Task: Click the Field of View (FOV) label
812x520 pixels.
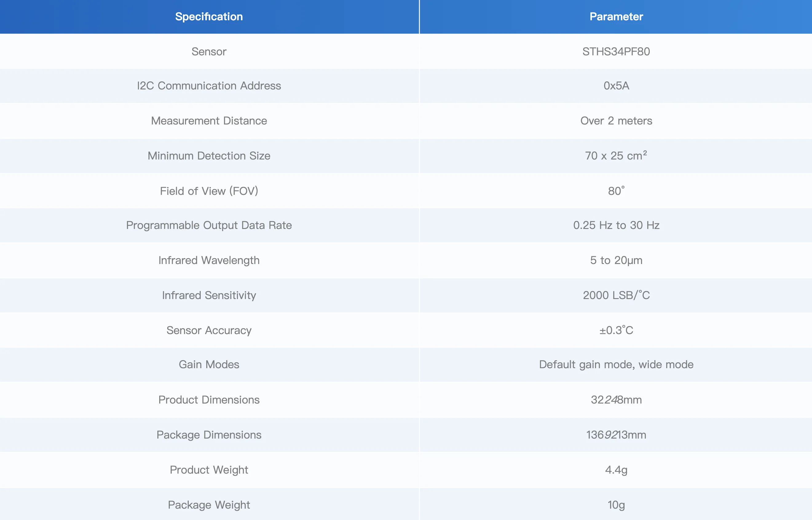Action: 209,191
